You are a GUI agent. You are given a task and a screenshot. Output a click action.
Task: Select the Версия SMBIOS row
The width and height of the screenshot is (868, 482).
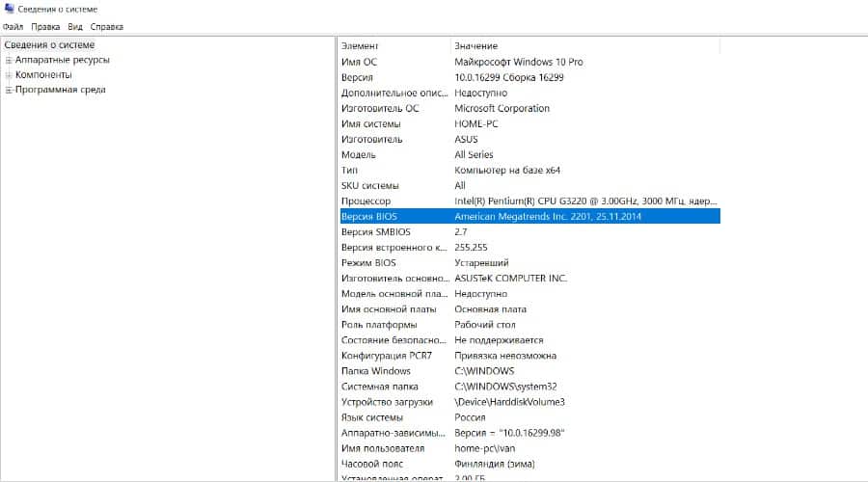coord(376,232)
